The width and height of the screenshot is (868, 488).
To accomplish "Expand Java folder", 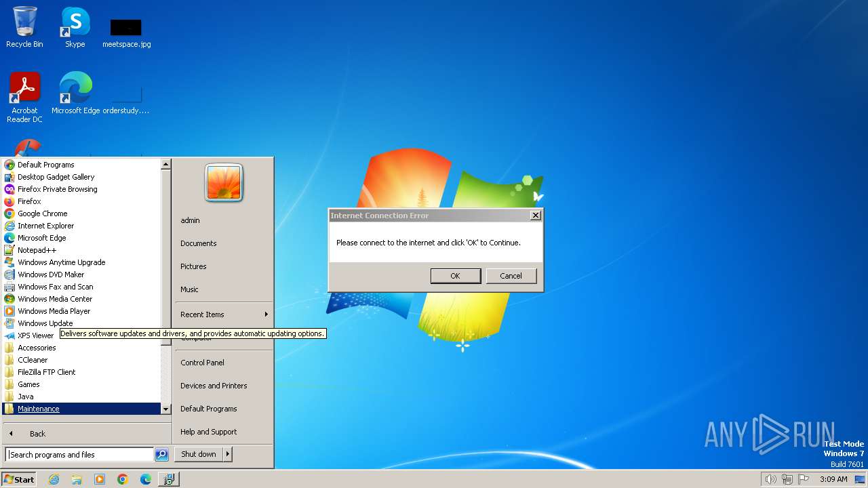I will 81,396.
